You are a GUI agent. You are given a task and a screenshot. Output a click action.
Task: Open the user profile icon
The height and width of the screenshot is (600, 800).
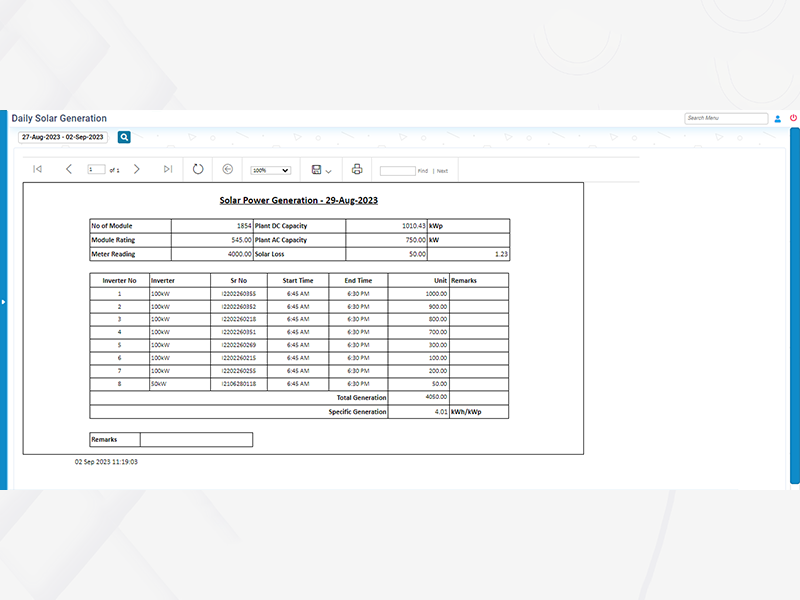[778, 118]
